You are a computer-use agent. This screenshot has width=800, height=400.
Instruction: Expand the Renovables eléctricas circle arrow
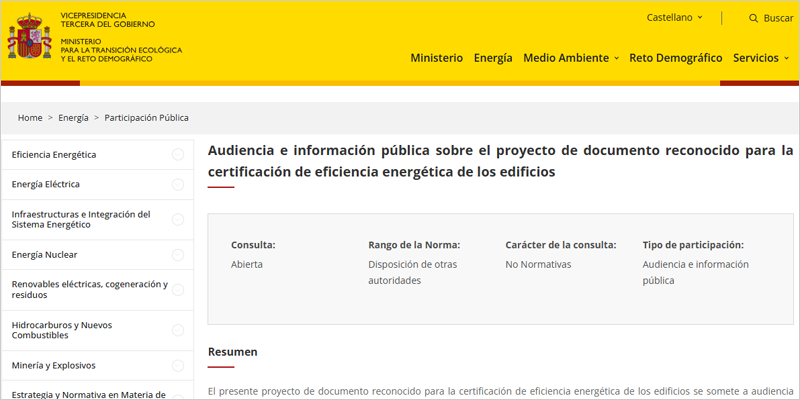click(178, 290)
